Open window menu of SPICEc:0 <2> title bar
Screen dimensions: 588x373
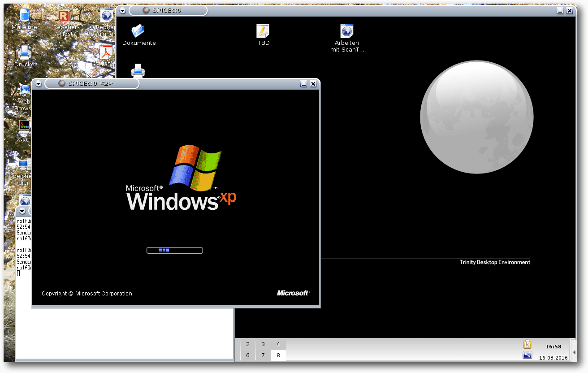tap(38, 84)
